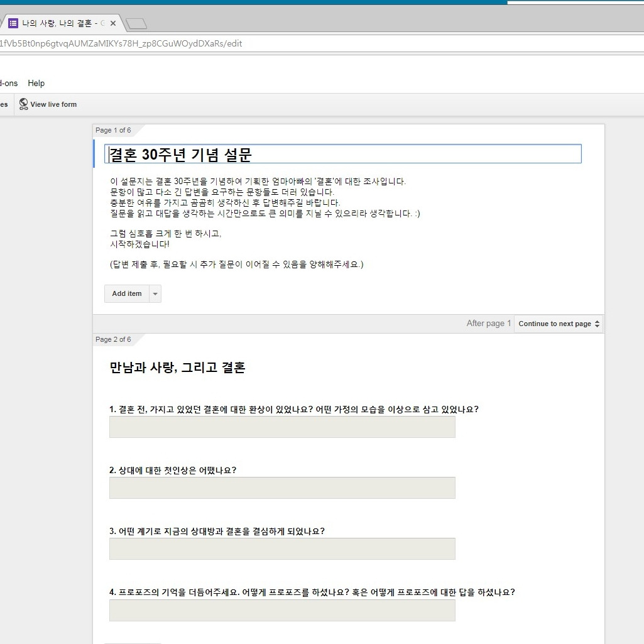Click the line 그럼 심호흡 크게 한 번 하시고

click(165, 234)
